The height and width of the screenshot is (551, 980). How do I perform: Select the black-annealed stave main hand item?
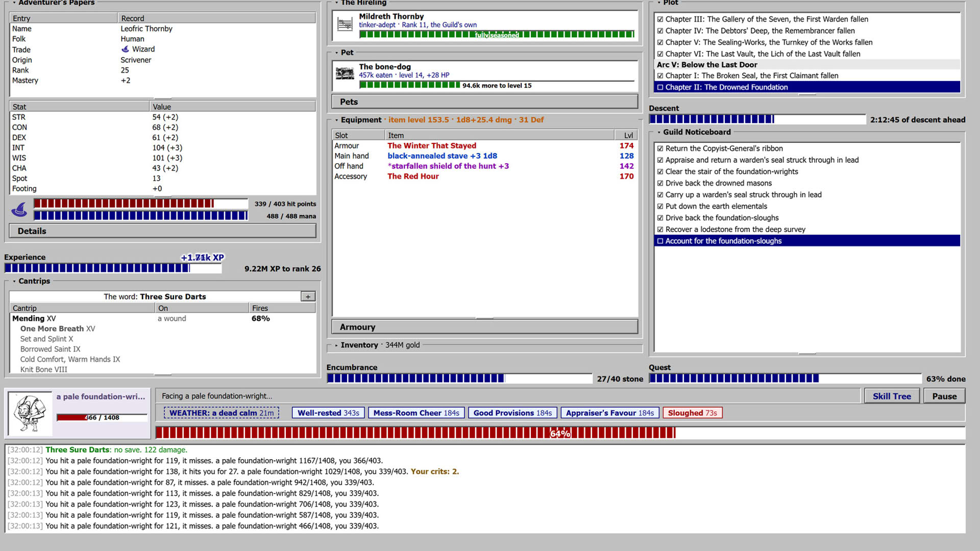pos(485,156)
